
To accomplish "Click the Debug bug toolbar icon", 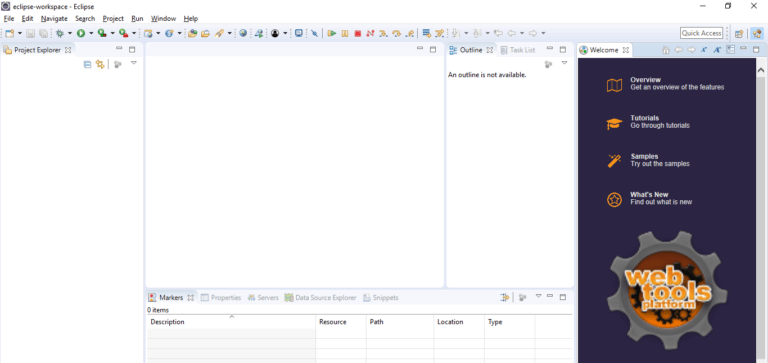I will pos(60,33).
